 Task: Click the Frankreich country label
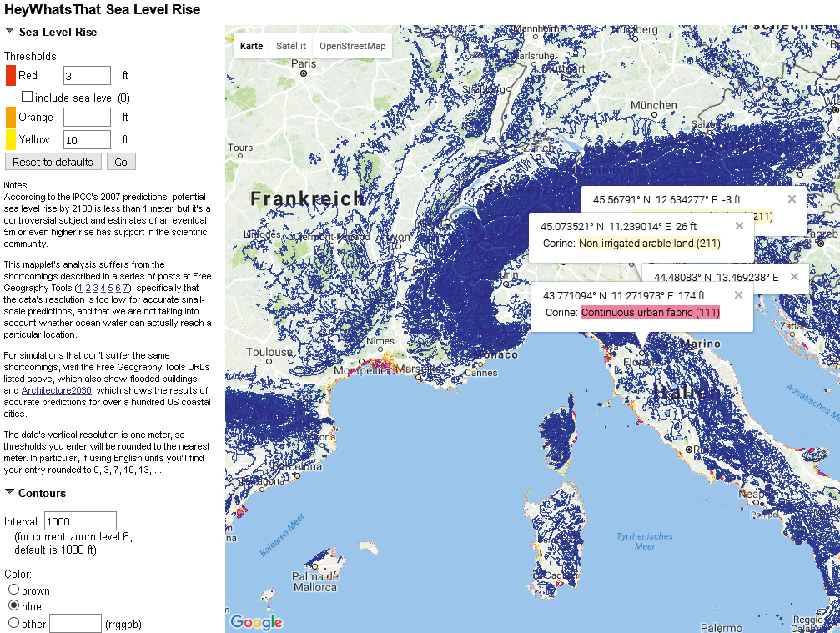pyautogui.click(x=308, y=198)
